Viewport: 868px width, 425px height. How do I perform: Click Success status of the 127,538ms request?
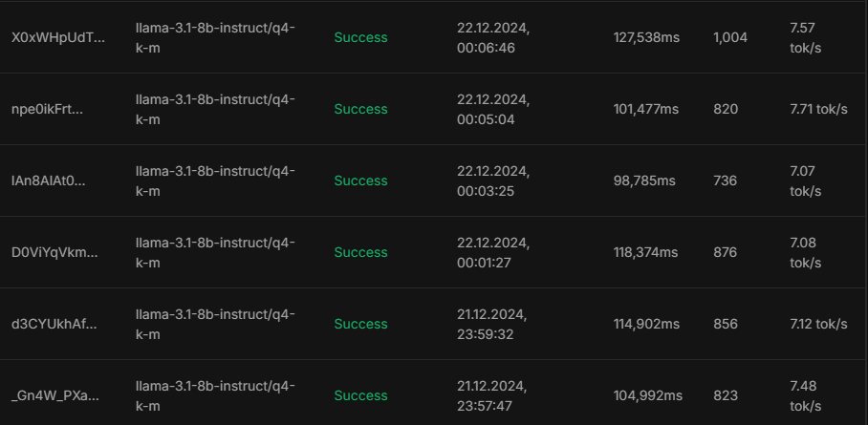click(360, 37)
